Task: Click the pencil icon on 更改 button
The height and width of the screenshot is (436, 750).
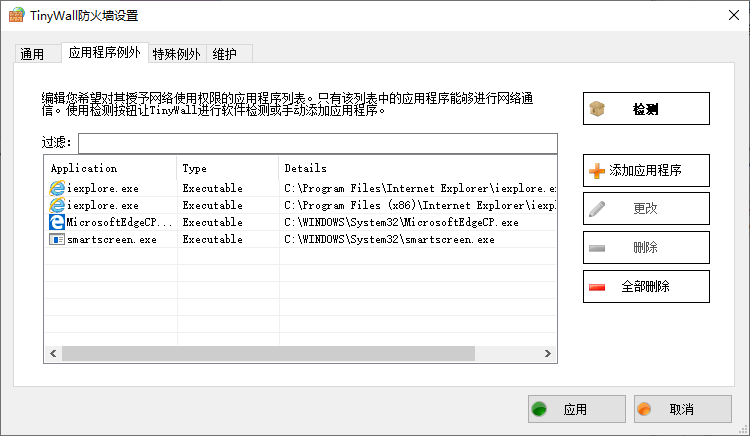Action: pos(597,209)
